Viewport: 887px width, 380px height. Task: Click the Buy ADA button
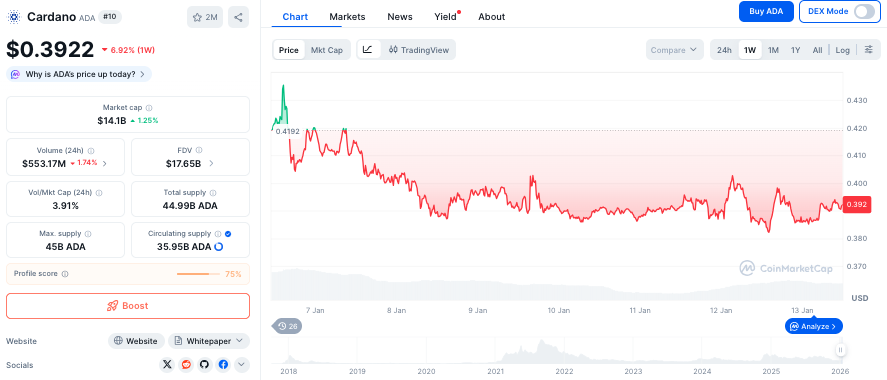[x=767, y=11]
